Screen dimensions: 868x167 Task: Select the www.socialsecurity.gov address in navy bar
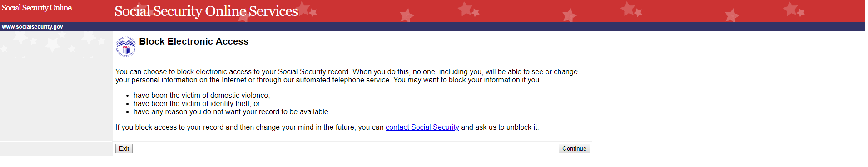(x=32, y=27)
